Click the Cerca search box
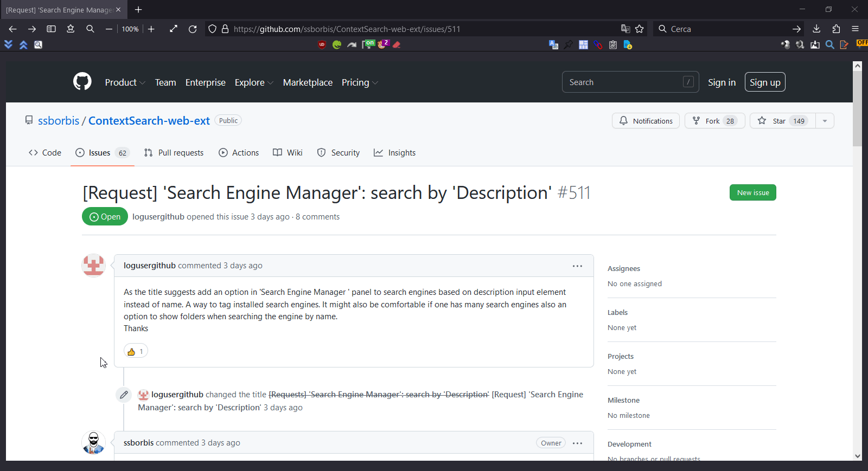The image size is (868, 471). (x=730, y=29)
